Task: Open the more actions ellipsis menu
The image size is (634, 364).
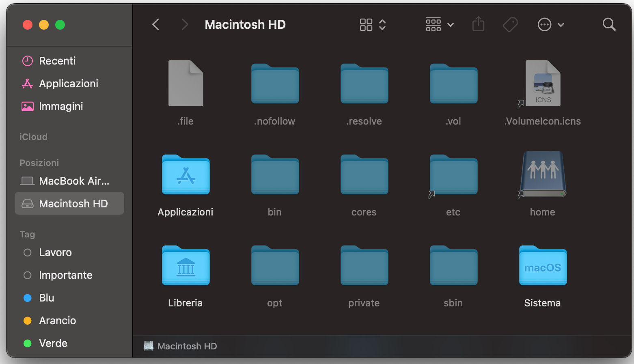Action: click(550, 25)
